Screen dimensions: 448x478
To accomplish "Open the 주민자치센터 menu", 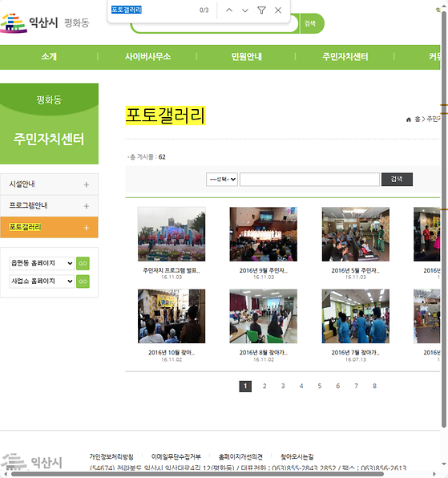I will [x=345, y=57].
